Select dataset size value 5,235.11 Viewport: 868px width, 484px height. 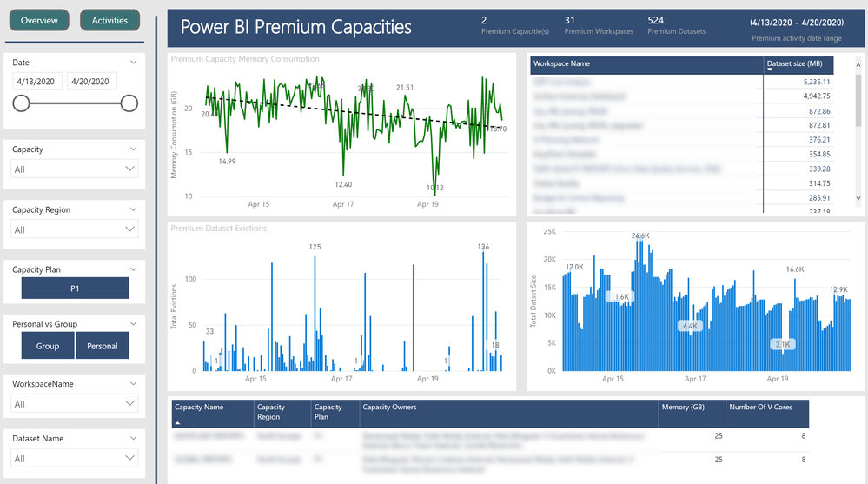(817, 82)
